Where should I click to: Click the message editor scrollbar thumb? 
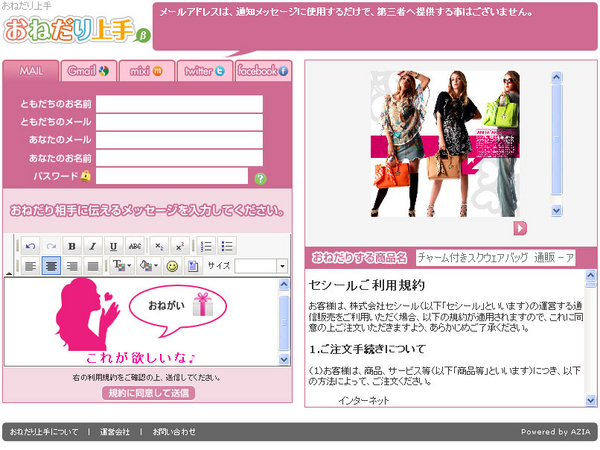[284, 323]
